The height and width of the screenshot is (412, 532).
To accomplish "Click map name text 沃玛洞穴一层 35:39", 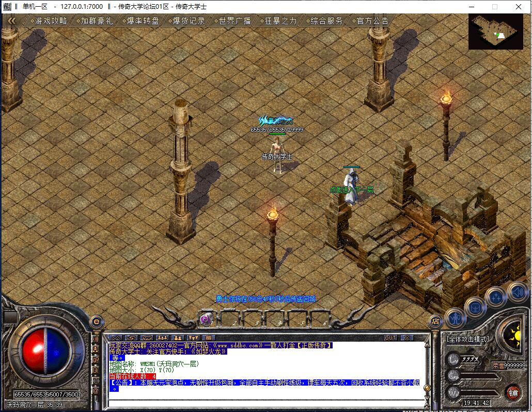I will pos(34,405).
